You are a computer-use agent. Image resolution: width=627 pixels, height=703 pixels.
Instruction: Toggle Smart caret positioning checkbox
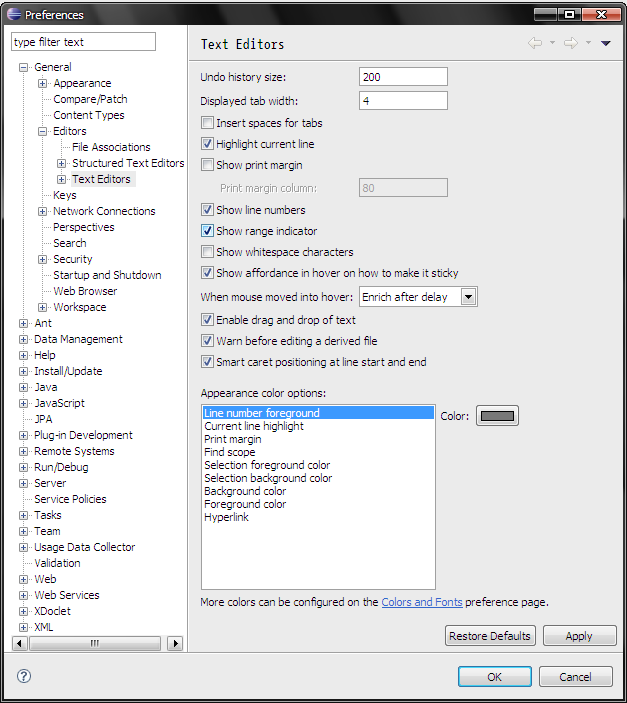point(207,362)
